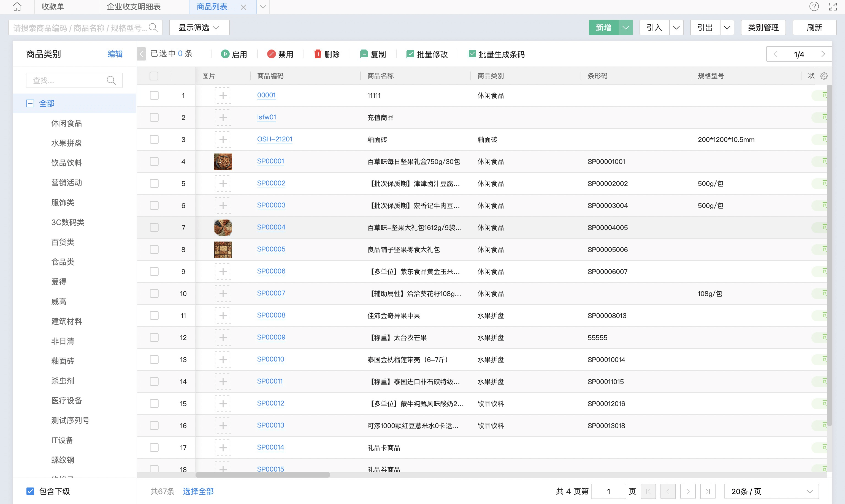
Task: Click the 类别管理 button
Action: point(763,28)
